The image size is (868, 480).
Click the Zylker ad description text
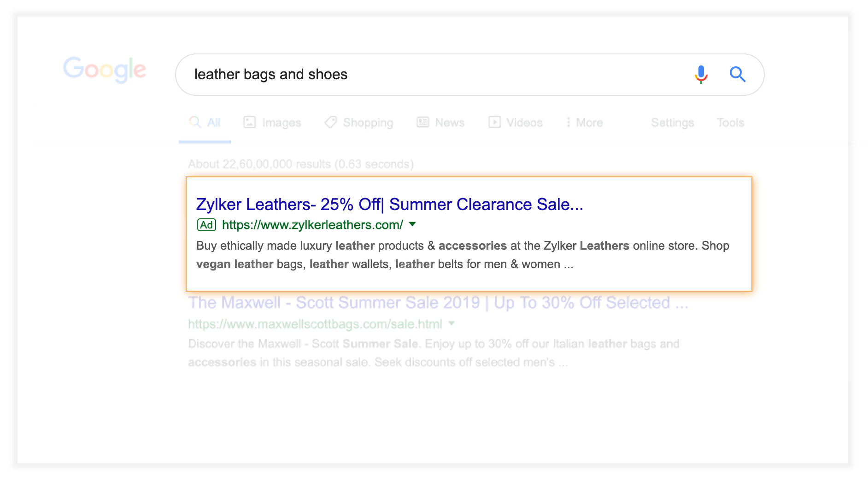click(463, 255)
